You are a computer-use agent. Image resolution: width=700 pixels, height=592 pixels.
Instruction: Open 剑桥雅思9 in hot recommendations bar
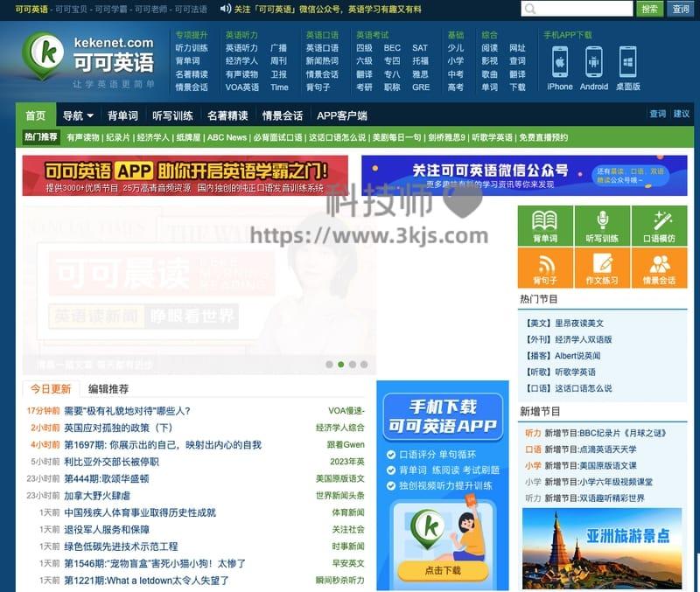click(x=446, y=137)
